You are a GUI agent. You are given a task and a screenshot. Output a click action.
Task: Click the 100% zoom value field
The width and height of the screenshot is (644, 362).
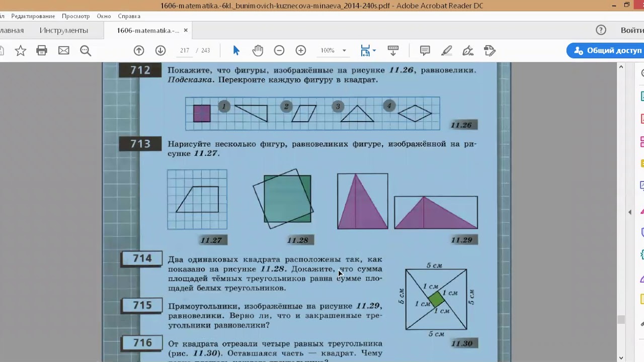[328, 50]
